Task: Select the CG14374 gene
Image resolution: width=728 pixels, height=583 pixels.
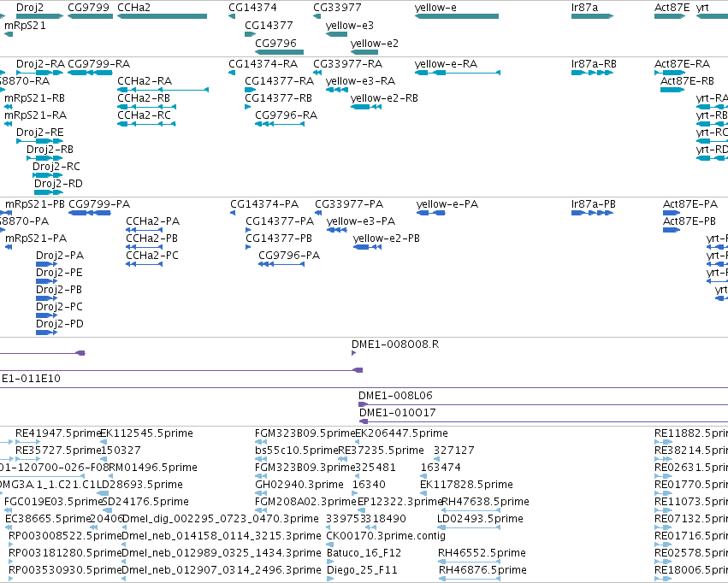Action: tap(232, 16)
